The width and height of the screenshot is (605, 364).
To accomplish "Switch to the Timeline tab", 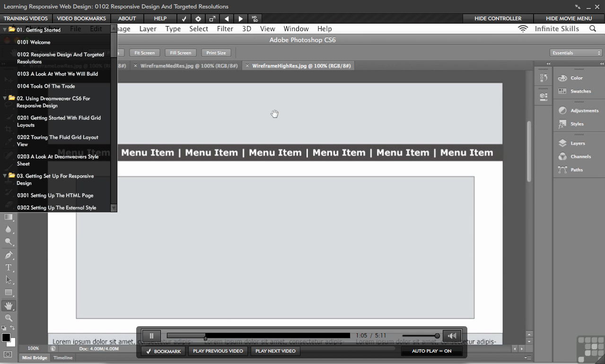I will [62, 358].
